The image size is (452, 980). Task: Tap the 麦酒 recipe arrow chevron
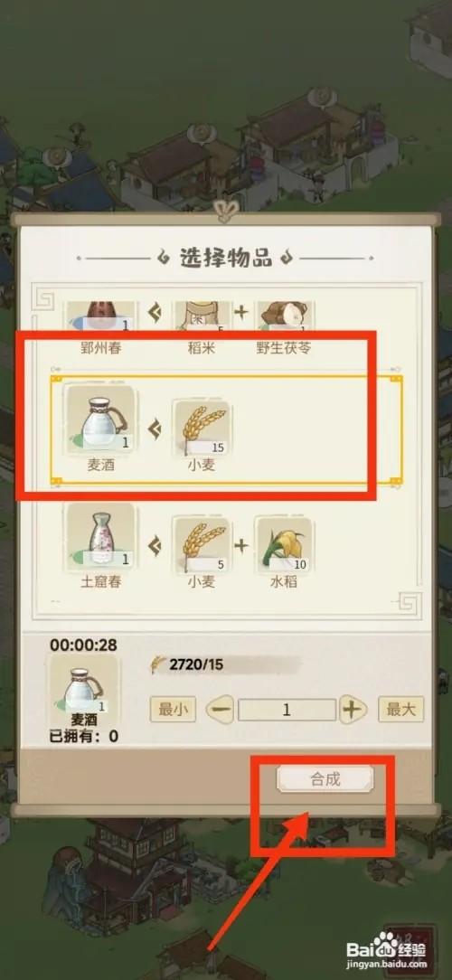pos(155,429)
